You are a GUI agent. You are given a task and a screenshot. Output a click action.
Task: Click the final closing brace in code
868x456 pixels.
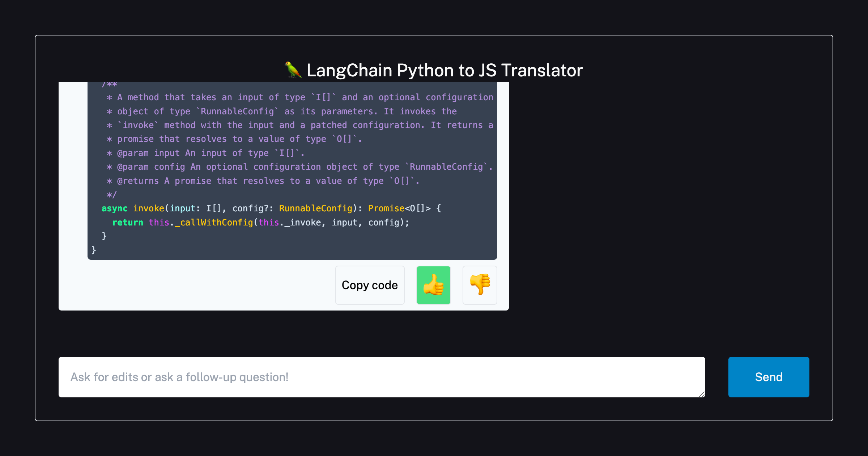tap(94, 250)
